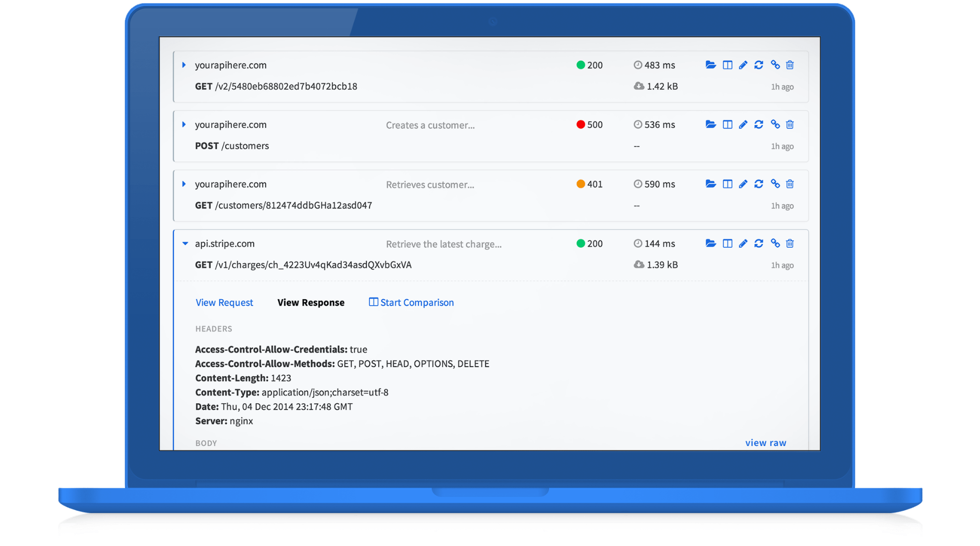
Task: Edit the GET /customers request with pencil icon
Action: pyautogui.click(x=743, y=184)
